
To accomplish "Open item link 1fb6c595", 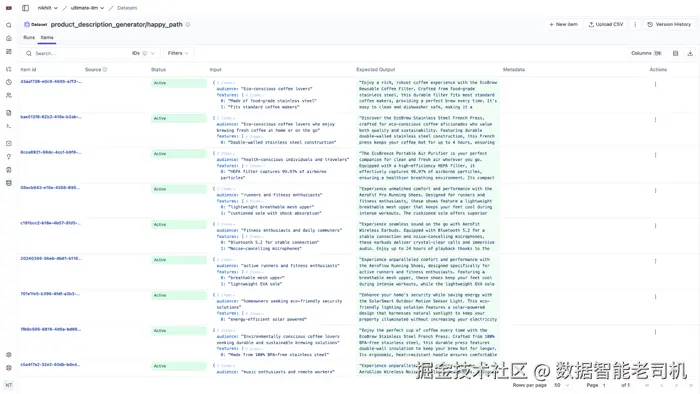I will point(51,329).
